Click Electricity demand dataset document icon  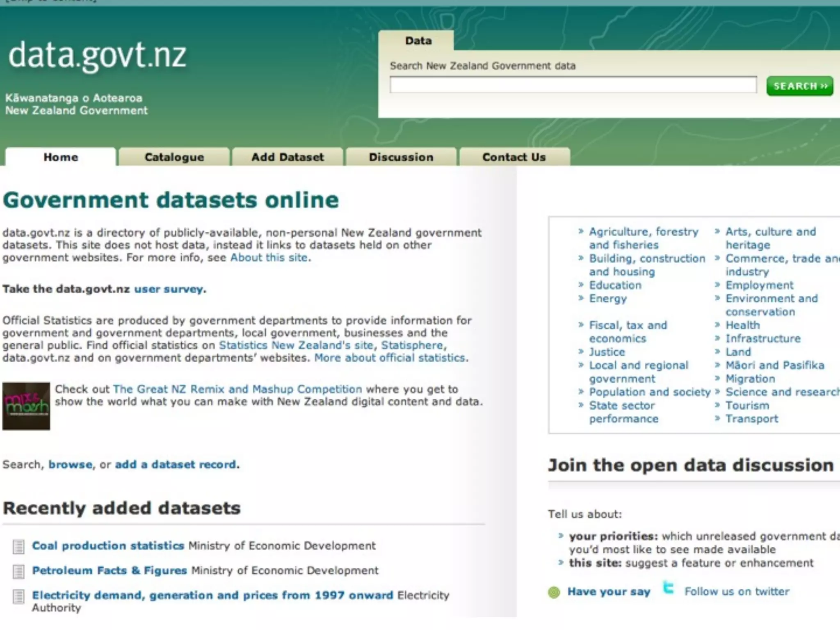tap(18, 596)
